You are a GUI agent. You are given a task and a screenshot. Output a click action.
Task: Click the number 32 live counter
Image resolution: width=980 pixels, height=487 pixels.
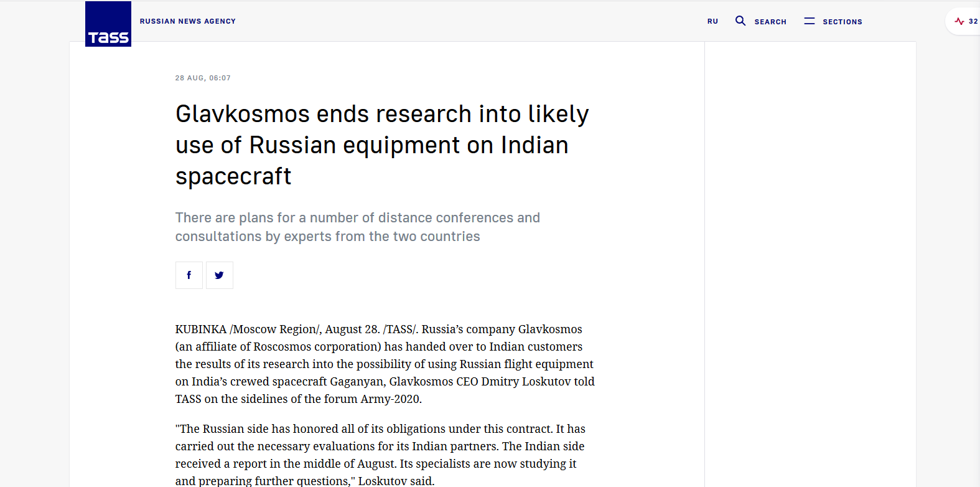[x=973, y=21]
